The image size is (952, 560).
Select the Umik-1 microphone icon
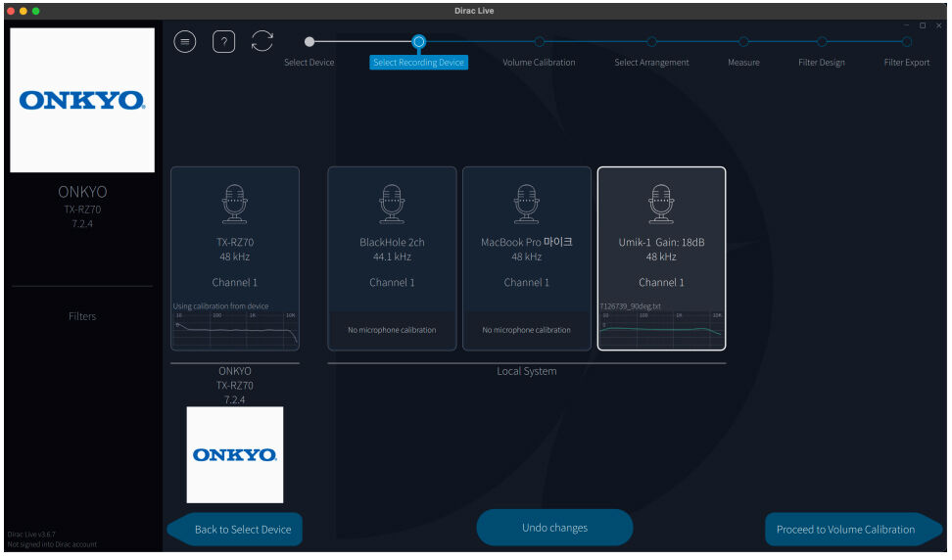pyautogui.click(x=661, y=204)
